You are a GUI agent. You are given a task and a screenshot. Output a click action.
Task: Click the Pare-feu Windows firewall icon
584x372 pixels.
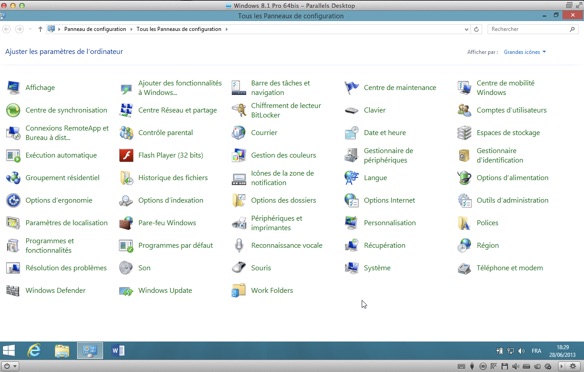click(x=126, y=223)
